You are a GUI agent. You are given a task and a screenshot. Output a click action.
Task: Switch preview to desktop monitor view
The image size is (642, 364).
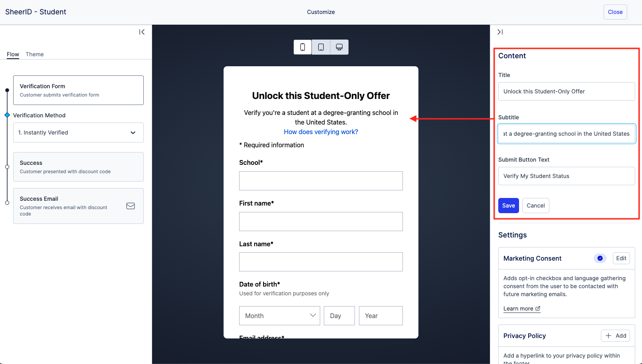point(339,47)
